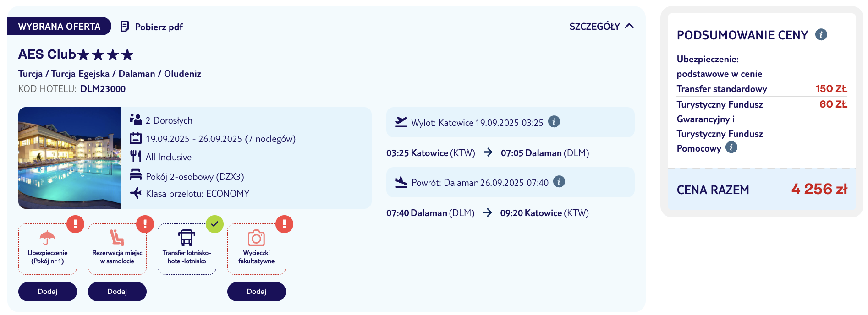
Task: Click info icon beside Wylot Katowice
Action: [554, 122]
